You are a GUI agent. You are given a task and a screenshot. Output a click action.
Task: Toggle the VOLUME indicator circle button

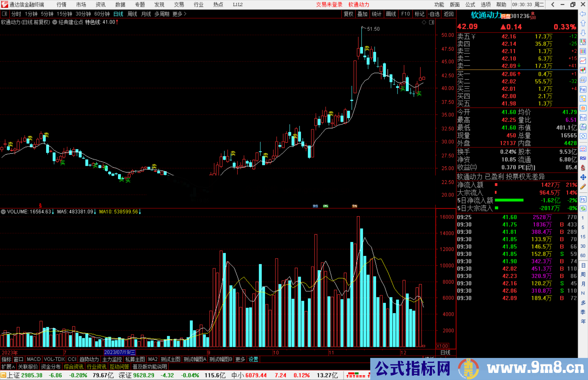coord(3,212)
